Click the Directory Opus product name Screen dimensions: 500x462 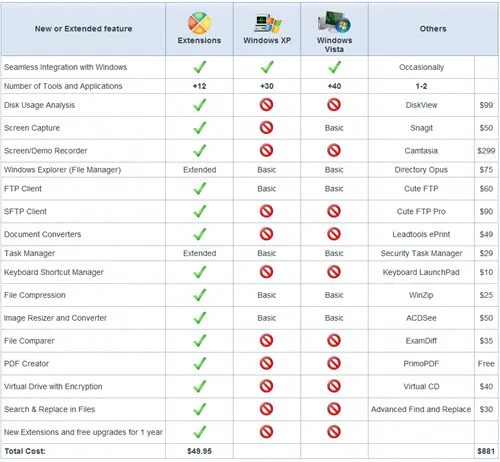coord(421,170)
